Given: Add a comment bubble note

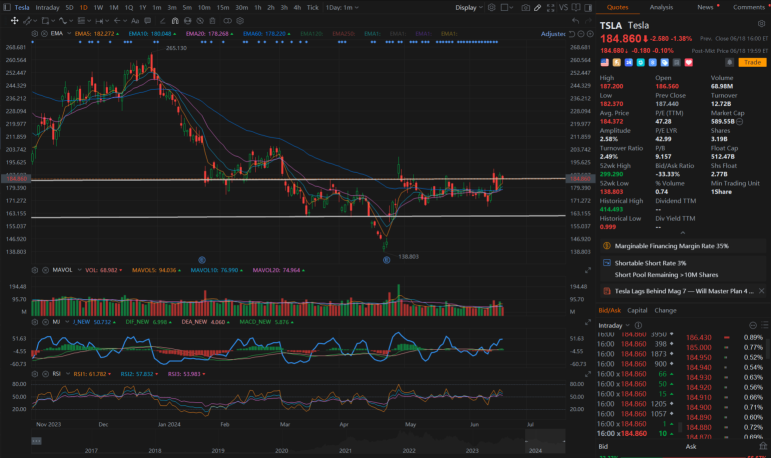Looking at the screenshot, I should 148,21.
